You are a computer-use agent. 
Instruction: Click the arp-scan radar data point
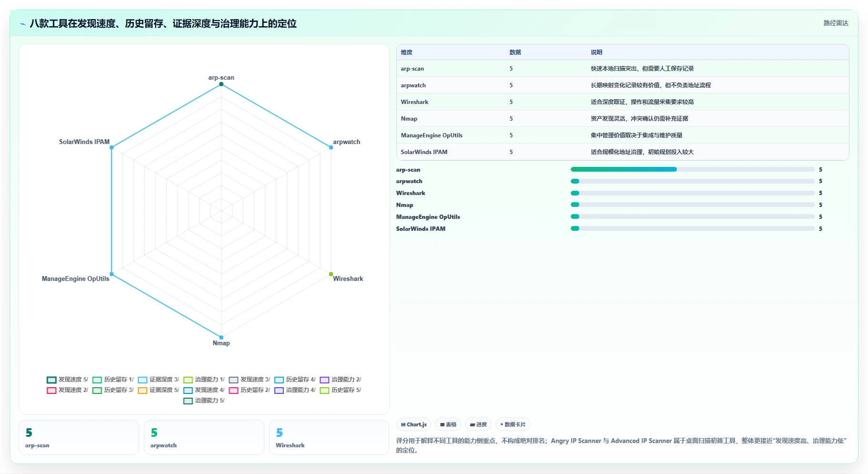(x=221, y=84)
